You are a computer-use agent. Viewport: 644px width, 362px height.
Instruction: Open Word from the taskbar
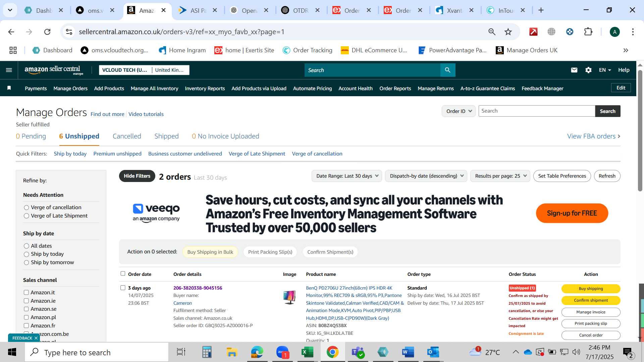tap(408, 352)
